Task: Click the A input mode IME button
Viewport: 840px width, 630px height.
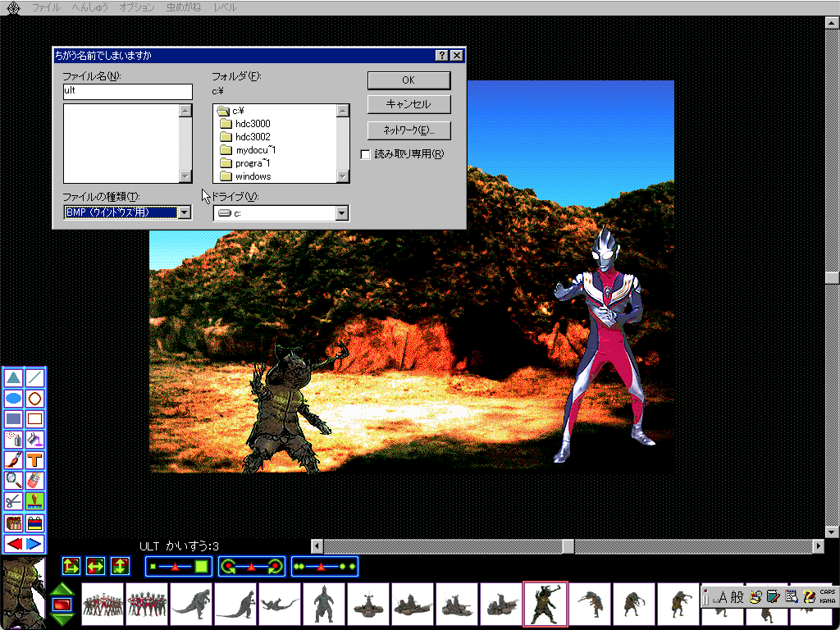Action: pos(723,597)
